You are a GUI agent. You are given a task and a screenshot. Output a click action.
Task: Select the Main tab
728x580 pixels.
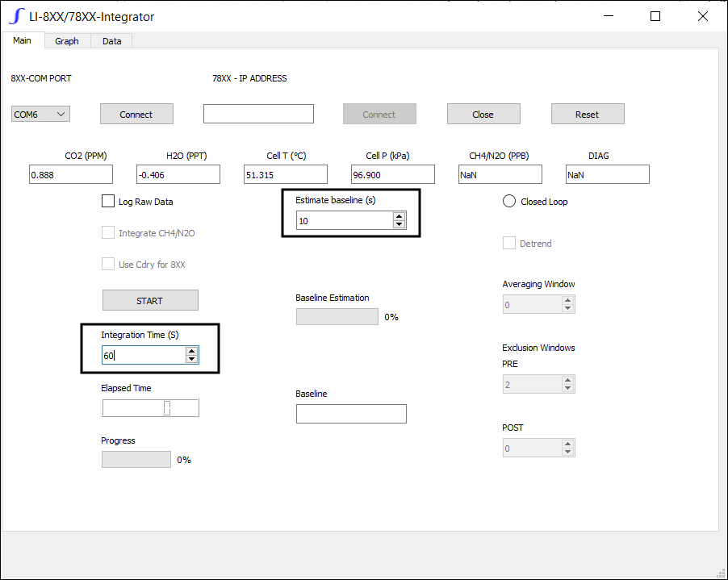[x=23, y=40]
